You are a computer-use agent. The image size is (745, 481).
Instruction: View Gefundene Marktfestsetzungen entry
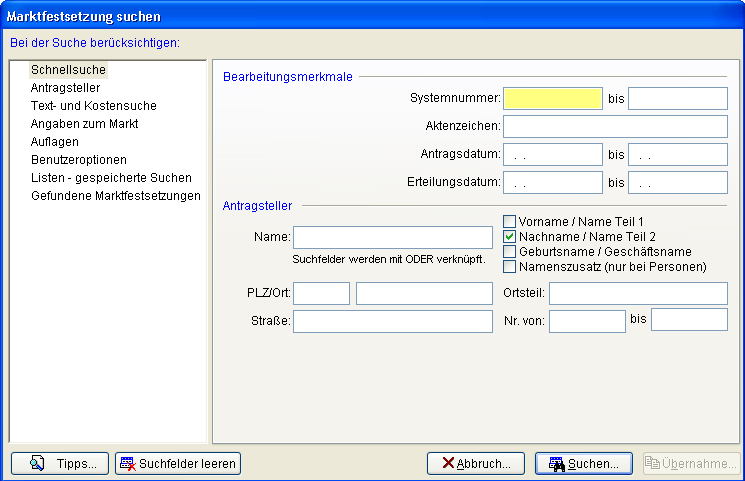coord(115,196)
